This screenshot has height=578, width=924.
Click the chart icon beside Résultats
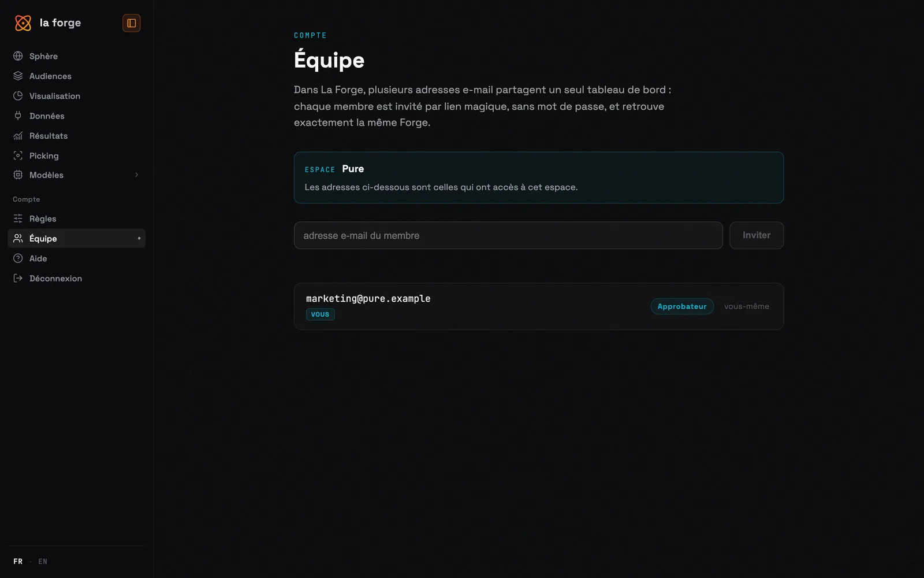tap(18, 136)
